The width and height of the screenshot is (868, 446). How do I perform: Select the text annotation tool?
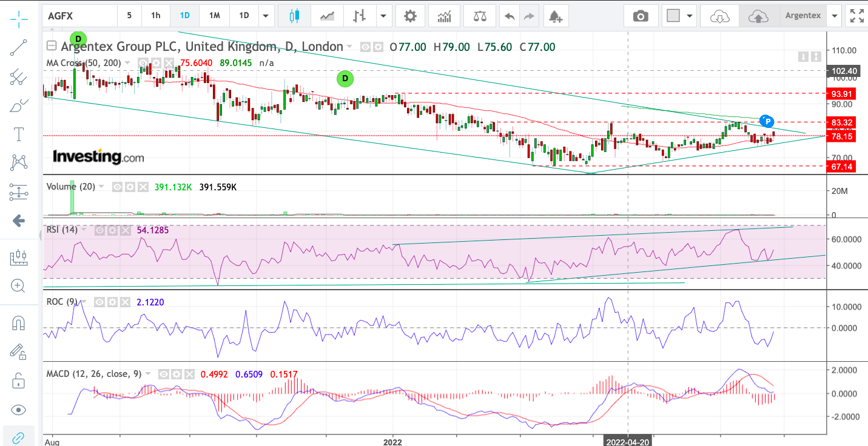[19, 133]
